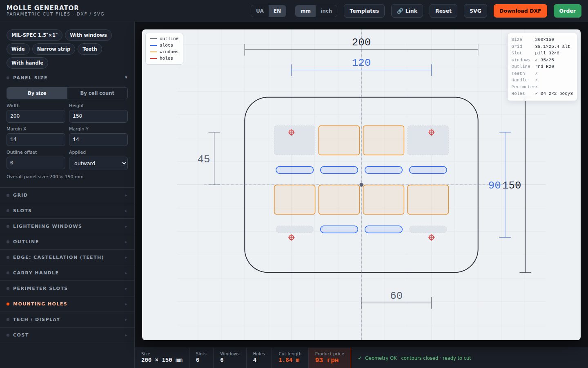The image size is (588, 368).
Task: Expand the Cost section
Action: (x=67, y=335)
